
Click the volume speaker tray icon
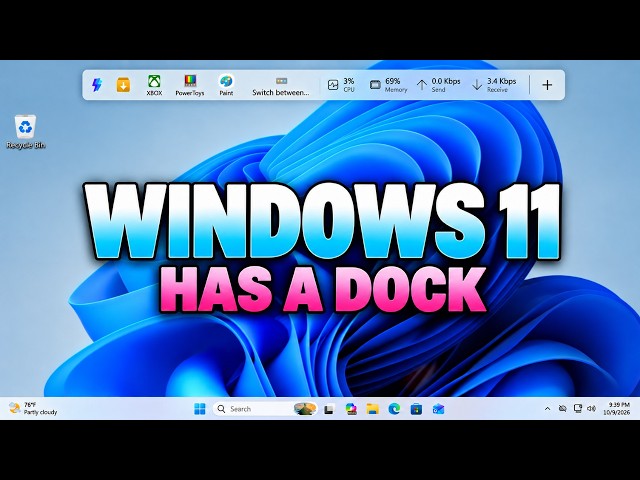tap(591, 409)
